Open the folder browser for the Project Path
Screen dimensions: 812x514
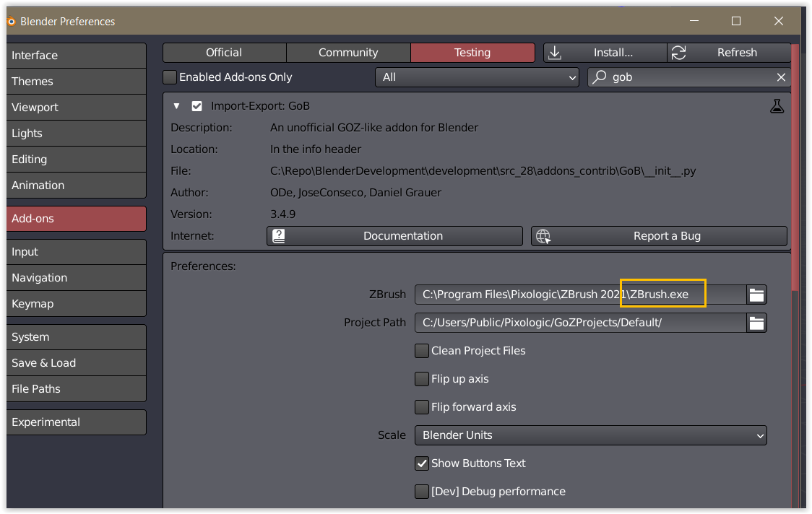(756, 323)
